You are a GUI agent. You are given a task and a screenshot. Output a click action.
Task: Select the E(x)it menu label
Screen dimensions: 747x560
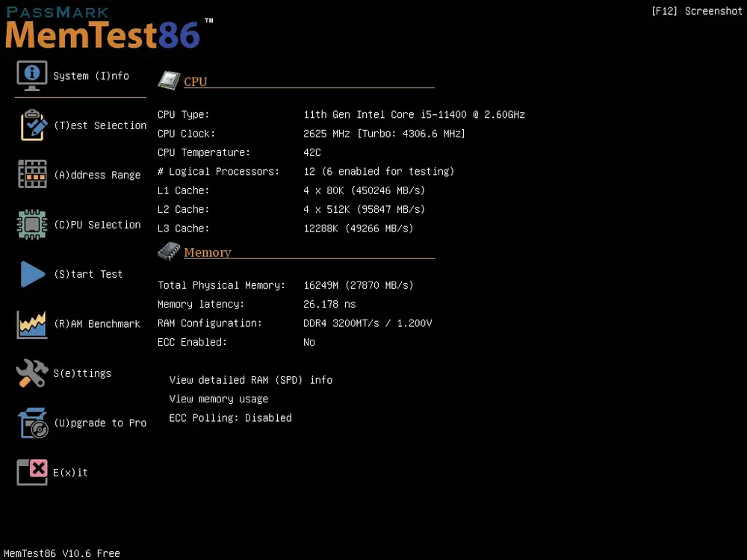coord(70,473)
